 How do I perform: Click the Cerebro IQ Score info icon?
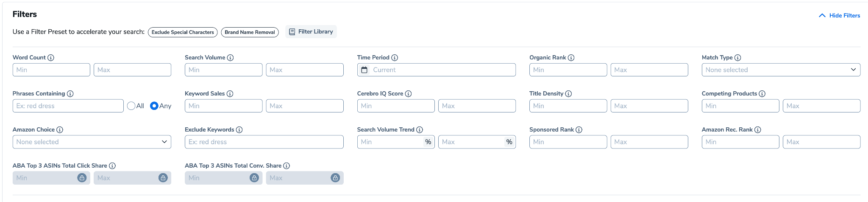[x=408, y=94]
